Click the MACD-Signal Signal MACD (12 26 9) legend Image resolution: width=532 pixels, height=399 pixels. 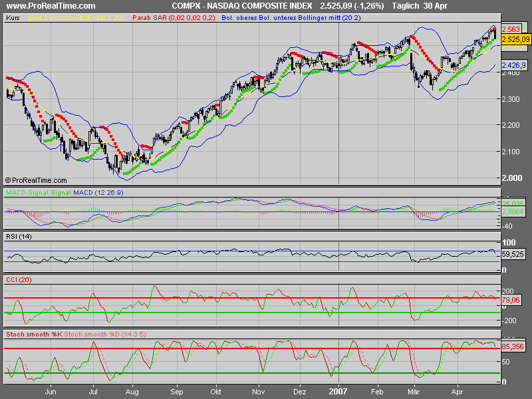(x=65, y=193)
